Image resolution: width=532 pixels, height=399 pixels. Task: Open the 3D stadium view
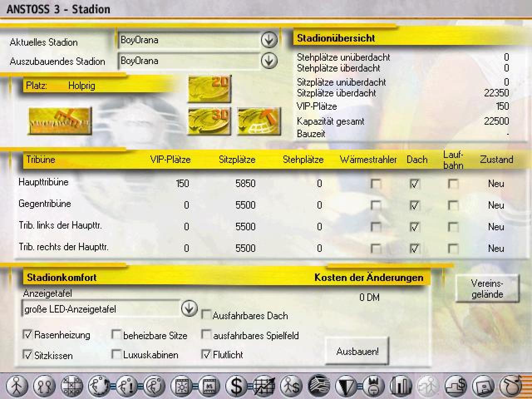[x=209, y=121]
